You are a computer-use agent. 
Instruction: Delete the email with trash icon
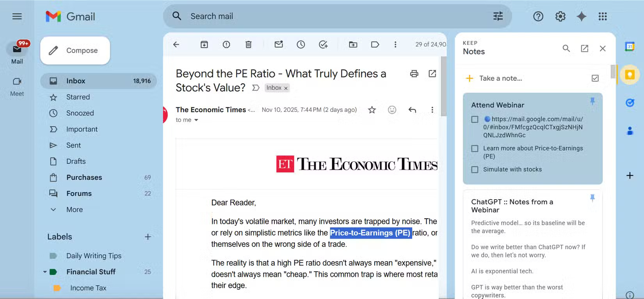[x=248, y=44]
